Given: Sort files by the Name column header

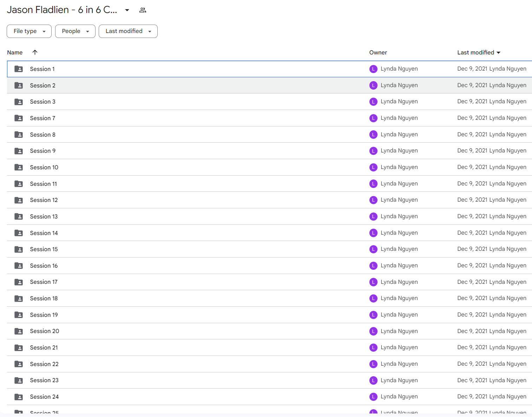Looking at the screenshot, I should pos(15,52).
